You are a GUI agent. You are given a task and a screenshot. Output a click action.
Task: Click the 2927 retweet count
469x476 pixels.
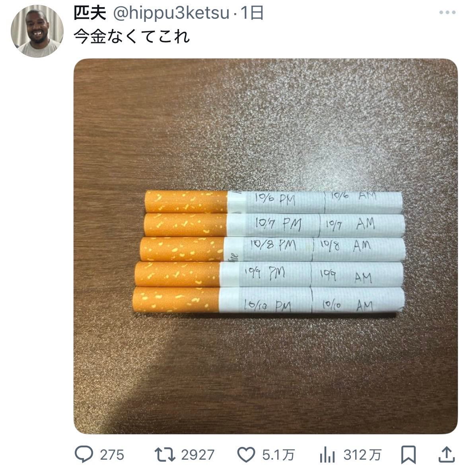[x=198, y=455]
